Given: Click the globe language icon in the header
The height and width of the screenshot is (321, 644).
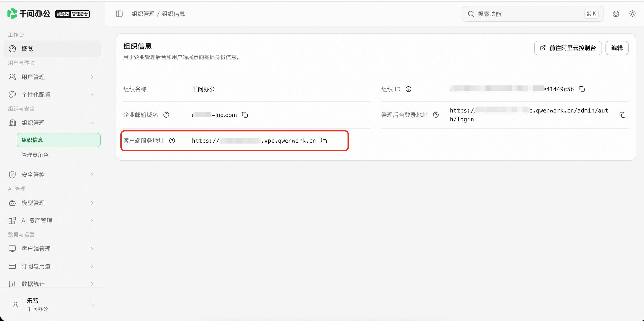Looking at the screenshot, I should [x=616, y=14].
